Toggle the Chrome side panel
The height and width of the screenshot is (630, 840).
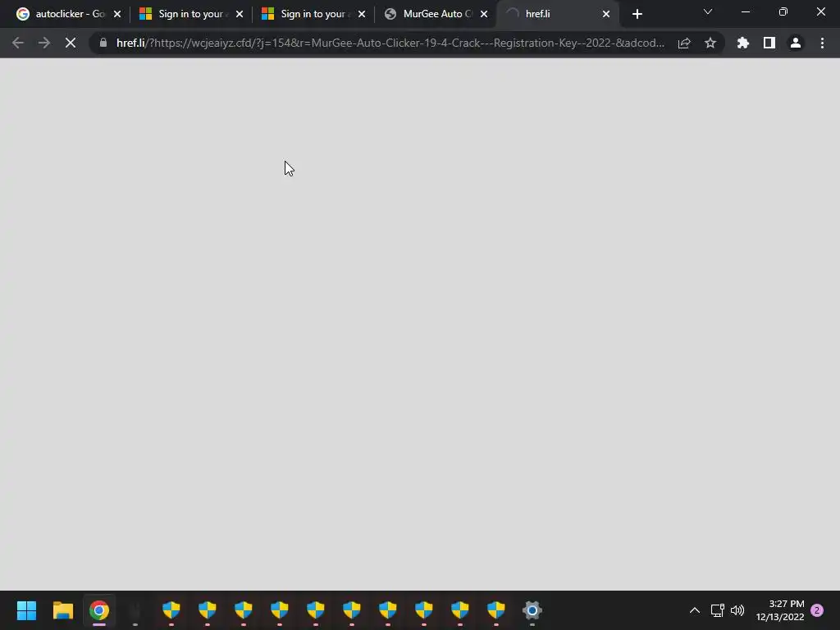click(x=769, y=43)
